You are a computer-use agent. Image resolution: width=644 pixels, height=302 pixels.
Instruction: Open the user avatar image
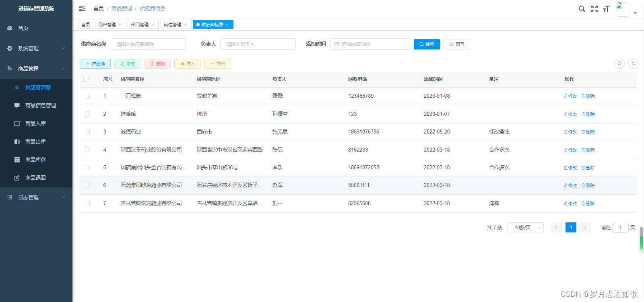click(623, 9)
